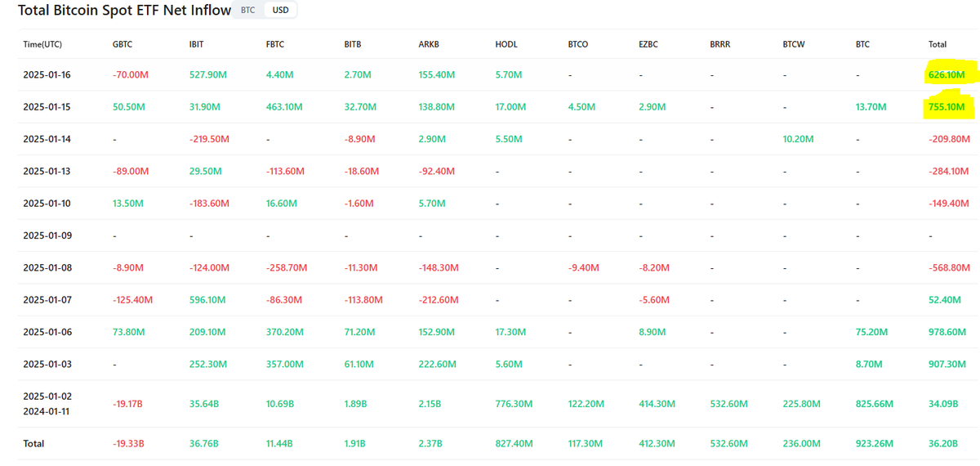Viewport: 980px width, 466px height.
Task: Click the -9.40M BTCO value
Action: click(x=583, y=267)
